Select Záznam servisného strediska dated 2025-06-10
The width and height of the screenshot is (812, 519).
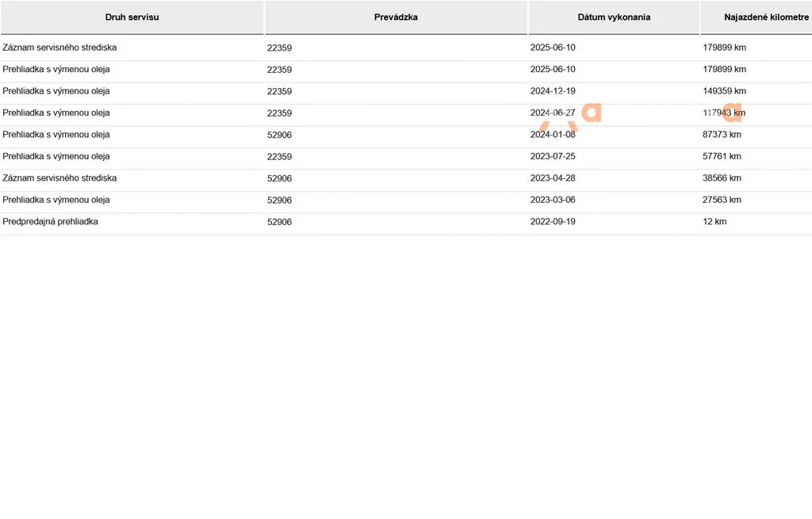coord(59,48)
